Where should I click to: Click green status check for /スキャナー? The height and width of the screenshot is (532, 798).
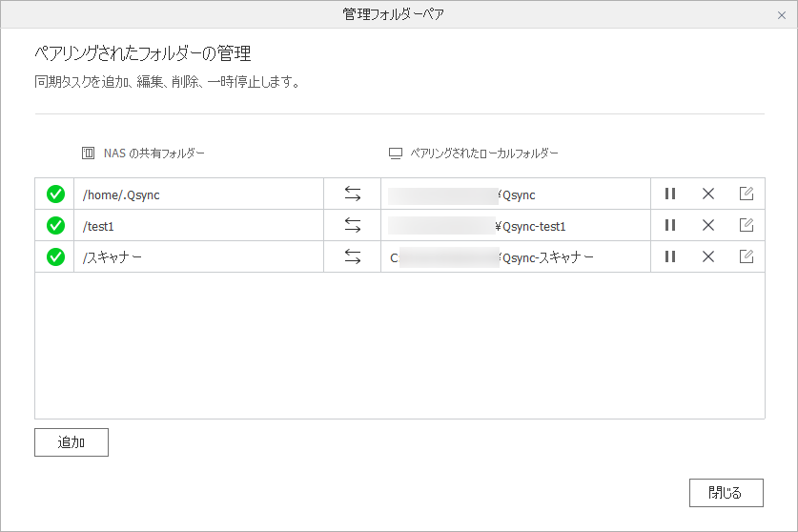pos(55,257)
